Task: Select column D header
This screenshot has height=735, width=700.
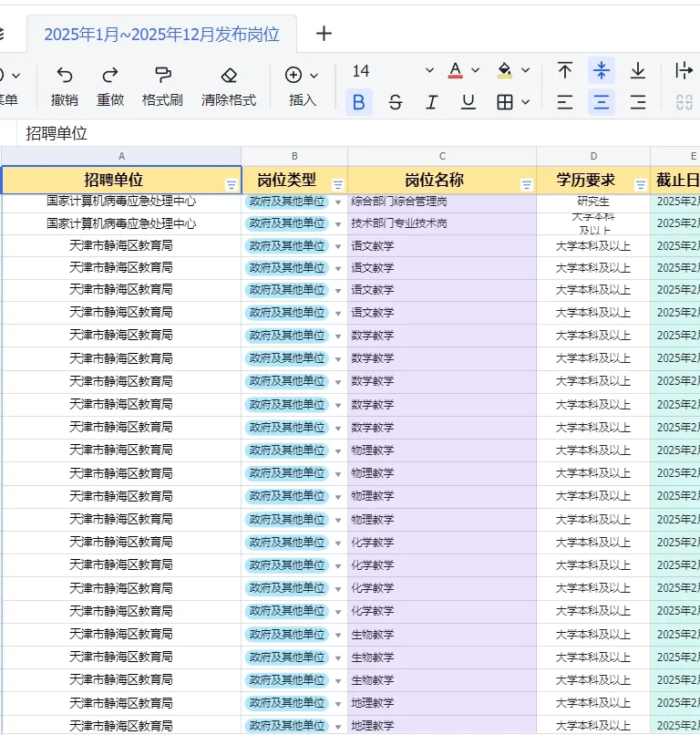Action: (x=593, y=156)
